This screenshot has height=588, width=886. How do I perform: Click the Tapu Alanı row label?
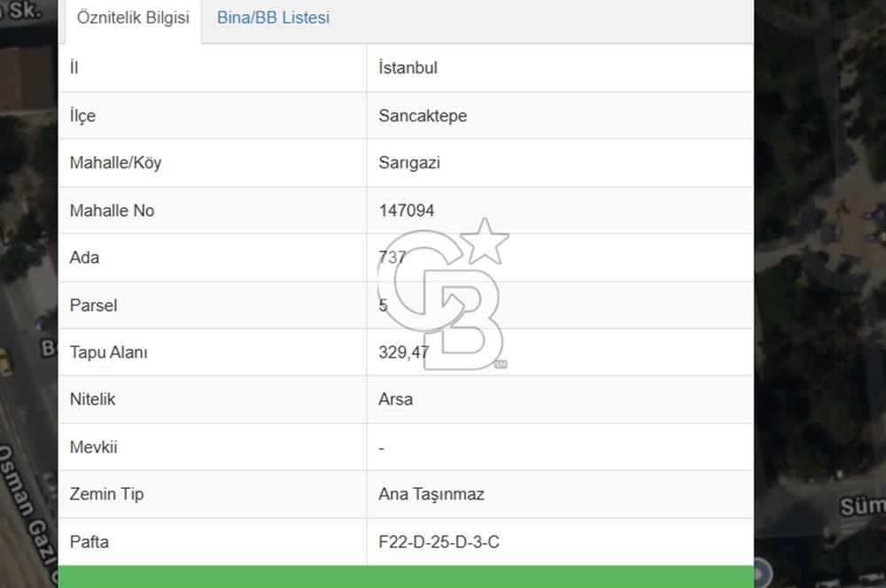pyautogui.click(x=108, y=352)
